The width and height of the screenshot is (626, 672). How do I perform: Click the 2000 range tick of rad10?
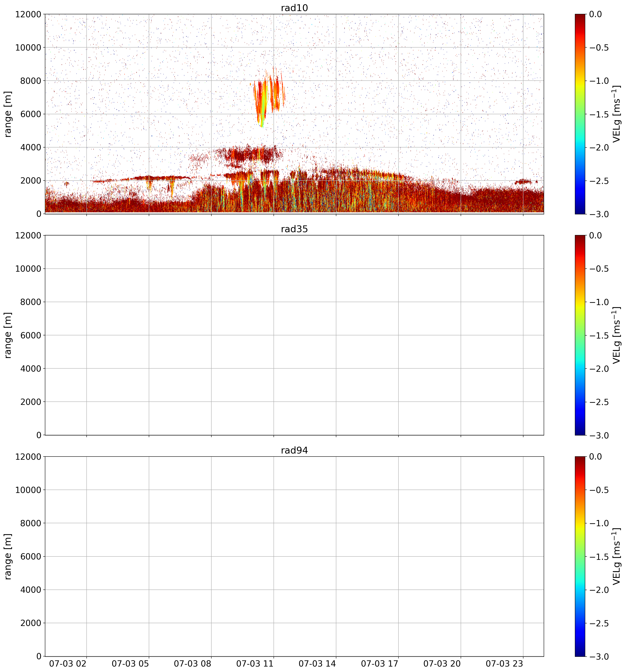pyautogui.click(x=30, y=181)
